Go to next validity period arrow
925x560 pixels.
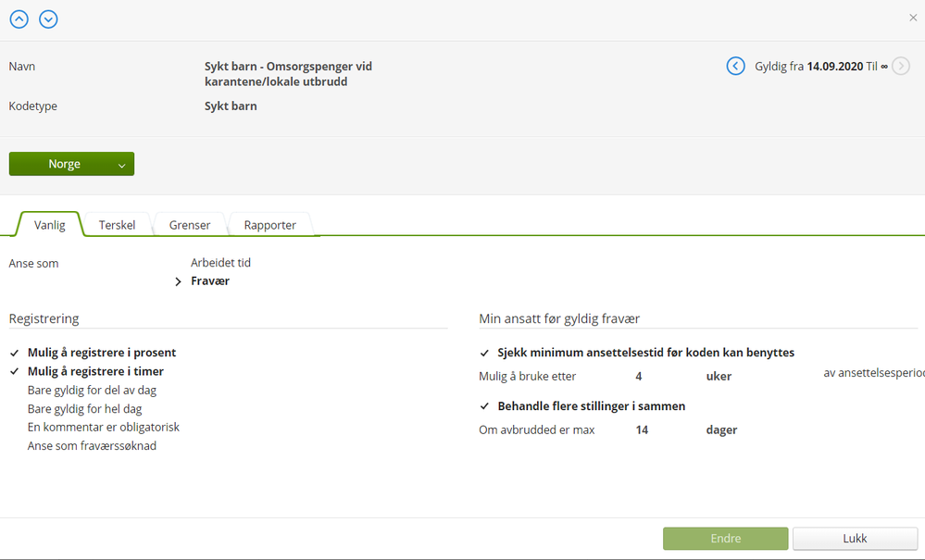coord(901,67)
